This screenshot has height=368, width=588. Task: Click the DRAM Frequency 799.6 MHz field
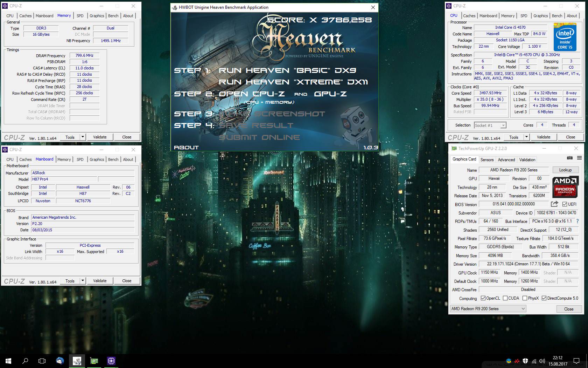[x=84, y=55]
